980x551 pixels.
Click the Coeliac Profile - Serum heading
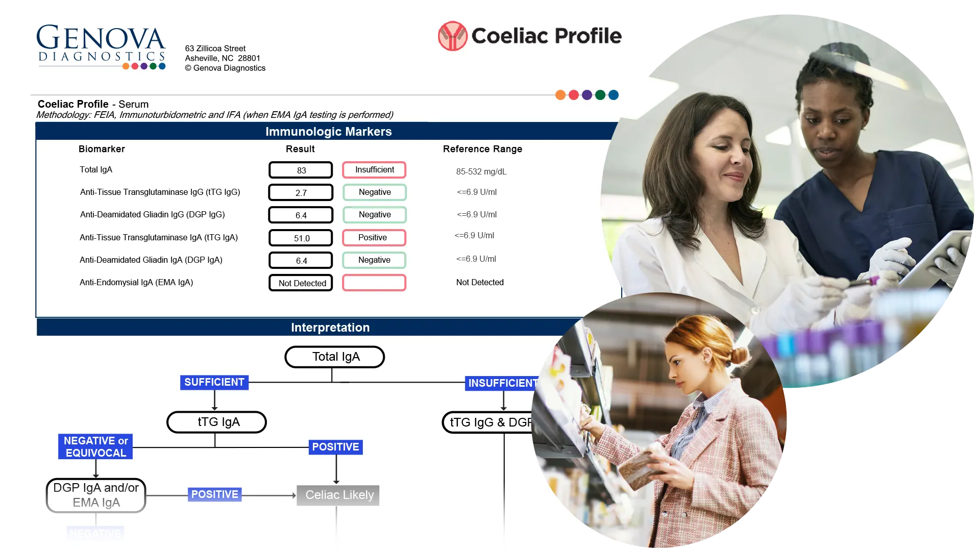tap(93, 104)
